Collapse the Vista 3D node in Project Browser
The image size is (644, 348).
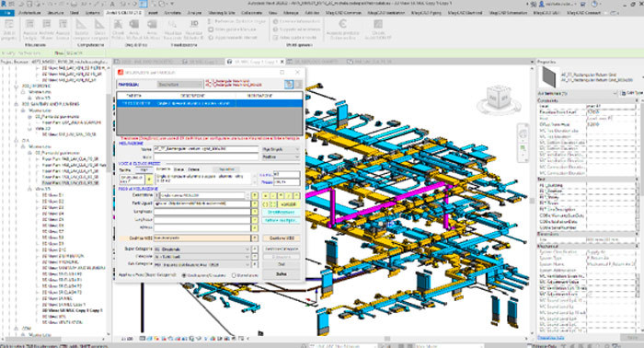[x=29, y=189]
